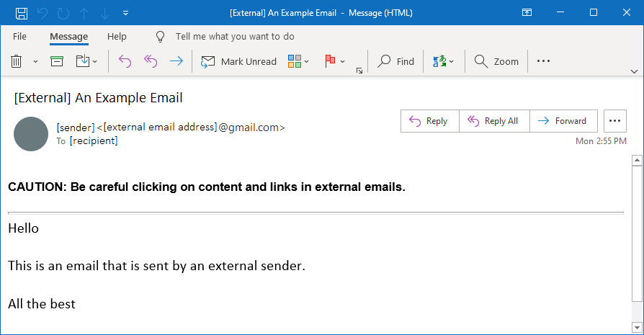Archive the message with the Archive icon
The image size is (644, 335).
(x=57, y=62)
